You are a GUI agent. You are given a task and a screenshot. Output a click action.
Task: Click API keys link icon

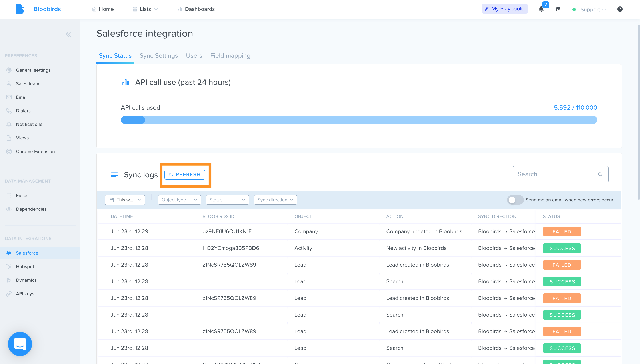pos(9,294)
